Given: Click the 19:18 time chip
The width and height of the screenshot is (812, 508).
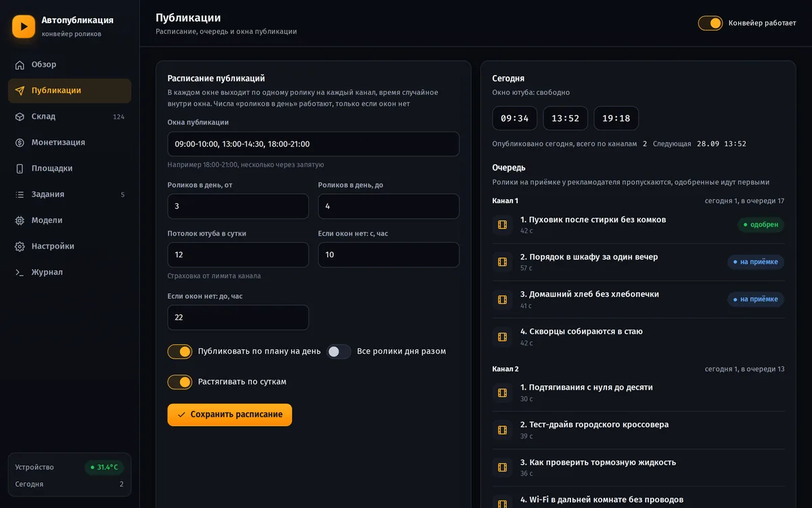Looking at the screenshot, I should 616,119.
